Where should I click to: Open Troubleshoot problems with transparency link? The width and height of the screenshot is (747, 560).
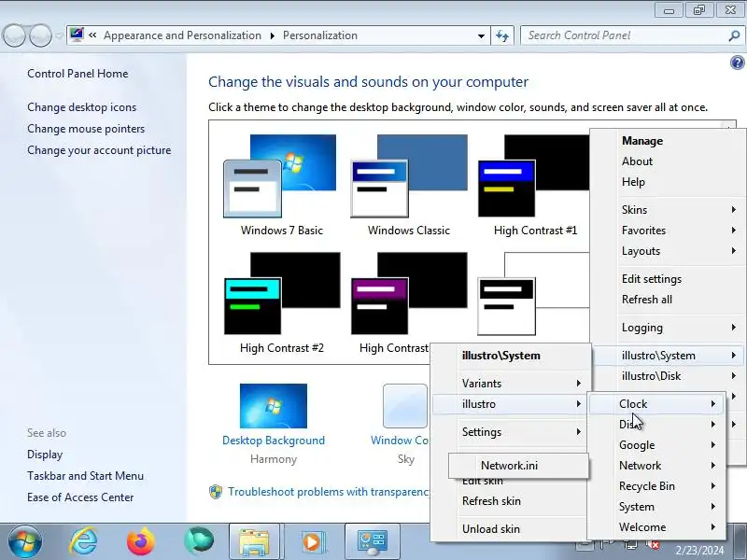click(x=329, y=492)
